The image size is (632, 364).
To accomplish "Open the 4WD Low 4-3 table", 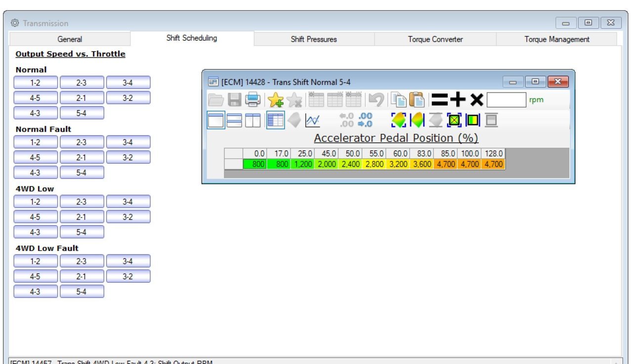I will [36, 232].
